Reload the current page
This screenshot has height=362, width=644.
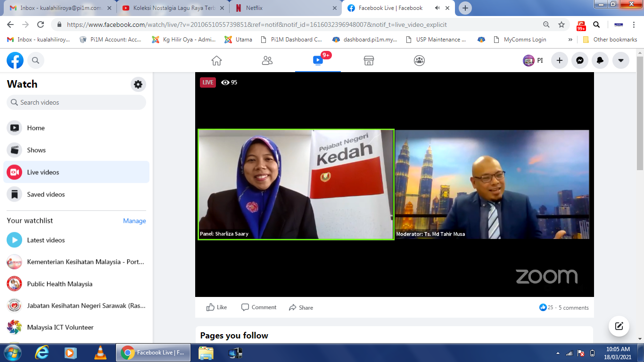coord(41,25)
